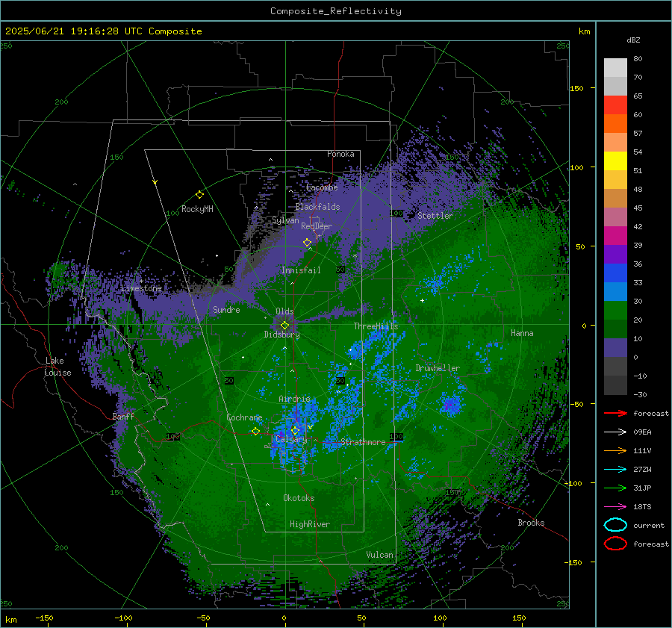Click the Lake Louise label

click(58, 367)
